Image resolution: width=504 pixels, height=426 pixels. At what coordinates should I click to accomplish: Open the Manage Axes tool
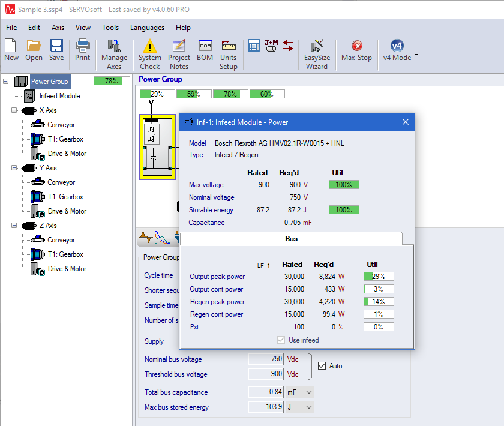coord(114,53)
